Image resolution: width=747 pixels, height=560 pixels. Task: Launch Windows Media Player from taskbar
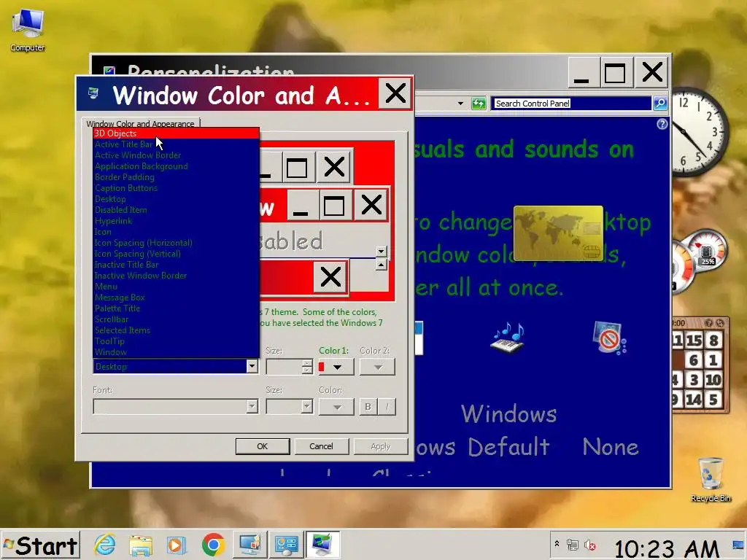coord(177,545)
